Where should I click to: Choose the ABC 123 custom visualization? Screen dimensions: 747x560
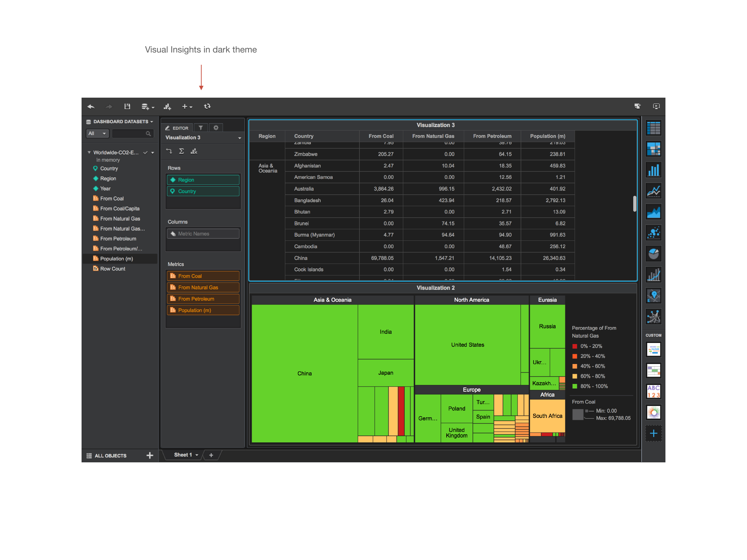654,391
